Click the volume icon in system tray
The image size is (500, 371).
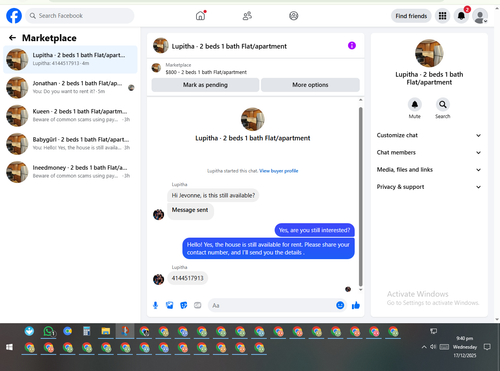tap(433, 347)
